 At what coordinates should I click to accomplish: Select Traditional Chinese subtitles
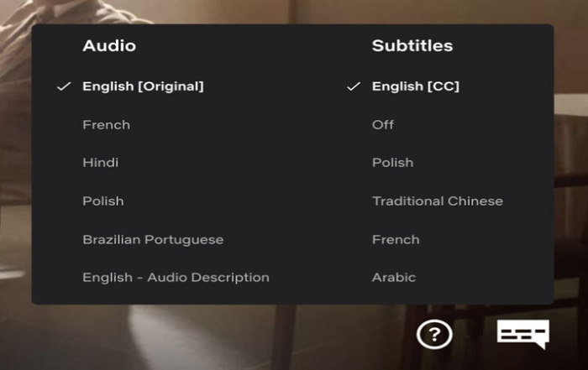click(438, 201)
